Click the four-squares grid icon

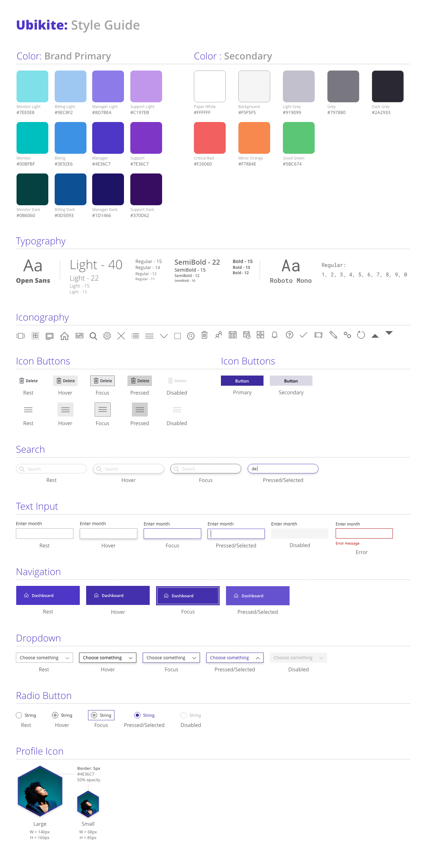coord(260,335)
